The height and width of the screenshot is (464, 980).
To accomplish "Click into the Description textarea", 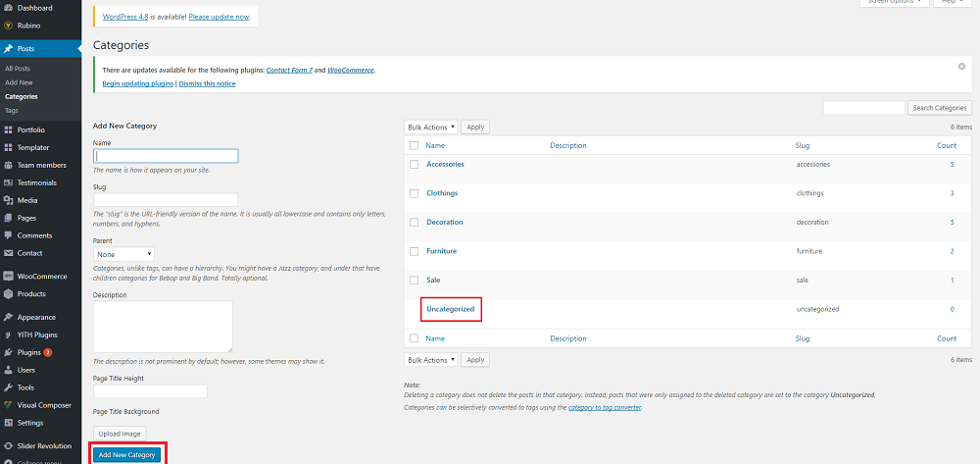I will tap(163, 327).
